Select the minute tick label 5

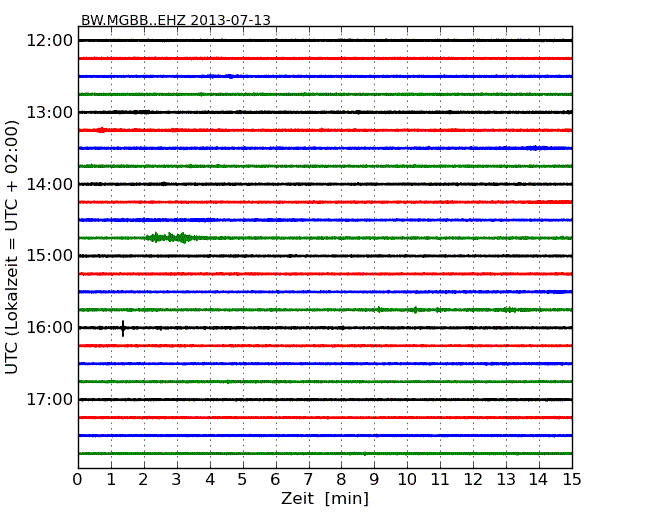243,479
